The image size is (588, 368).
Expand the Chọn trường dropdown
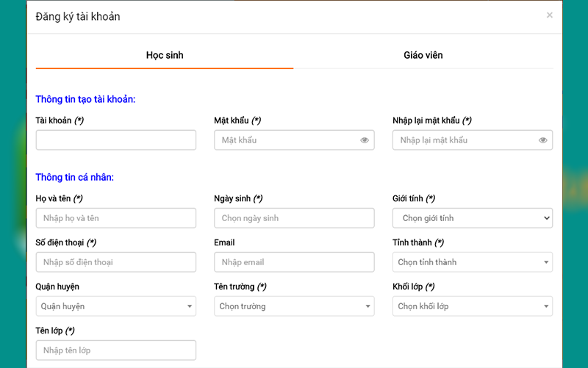tap(294, 306)
